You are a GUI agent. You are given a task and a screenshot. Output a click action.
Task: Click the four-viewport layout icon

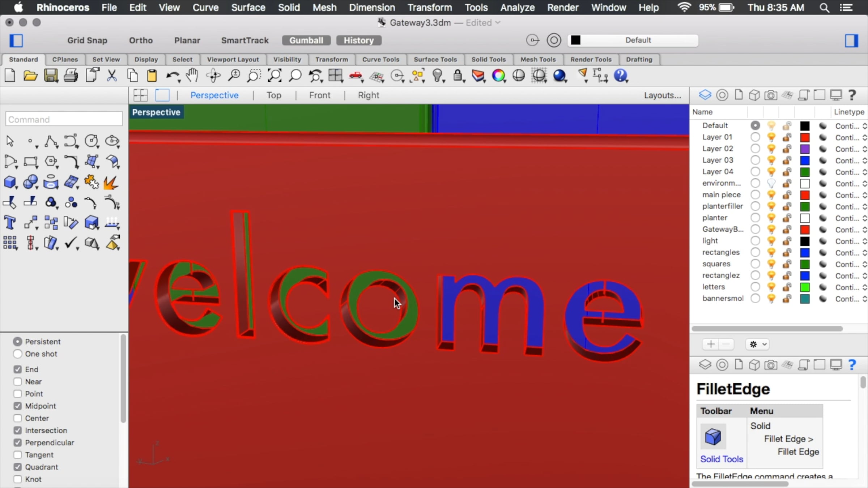pyautogui.click(x=140, y=95)
